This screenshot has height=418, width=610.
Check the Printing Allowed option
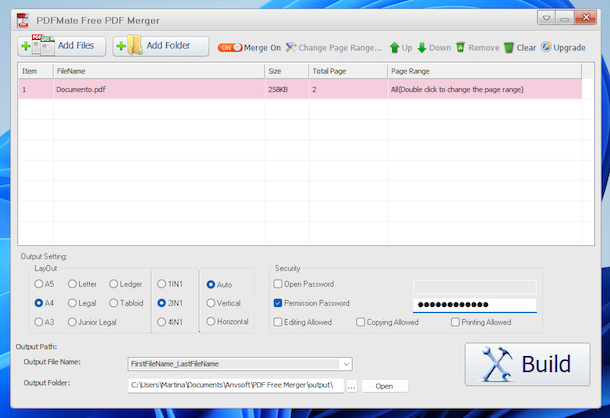tap(455, 322)
